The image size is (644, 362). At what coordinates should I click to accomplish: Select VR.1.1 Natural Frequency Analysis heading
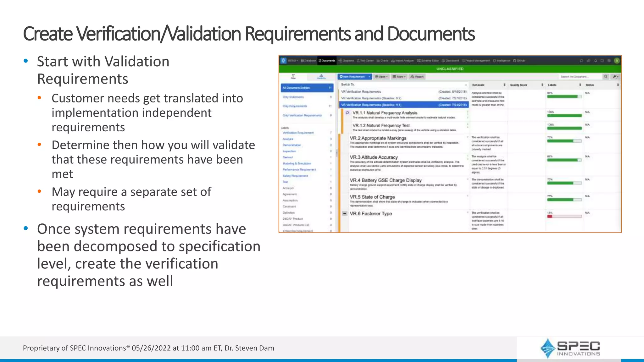click(x=385, y=113)
